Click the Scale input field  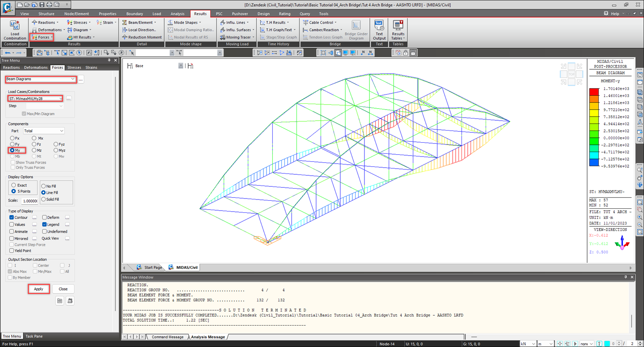30,201
